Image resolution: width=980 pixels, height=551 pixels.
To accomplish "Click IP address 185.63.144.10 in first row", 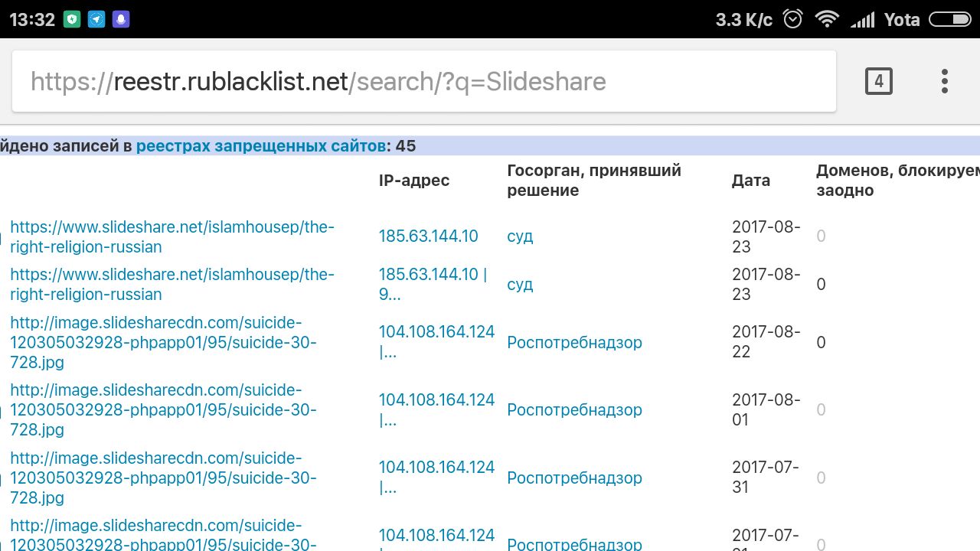I will [429, 236].
